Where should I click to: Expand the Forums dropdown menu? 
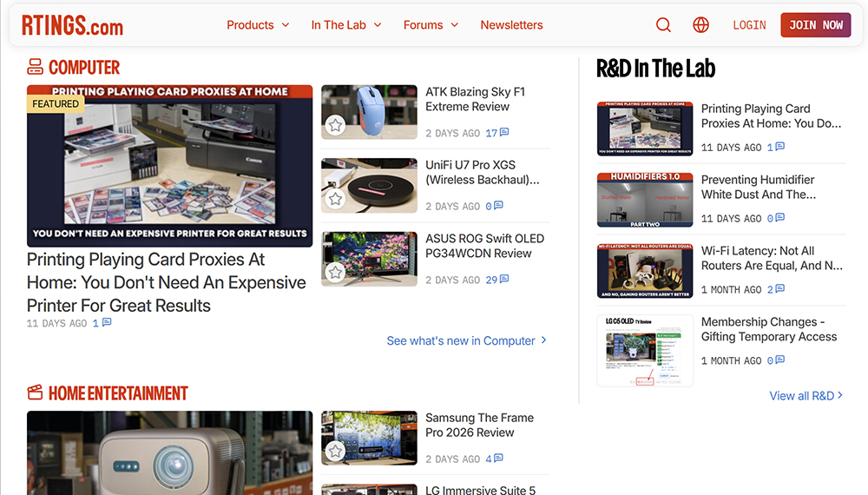pyautogui.click(x=431, y=25)
